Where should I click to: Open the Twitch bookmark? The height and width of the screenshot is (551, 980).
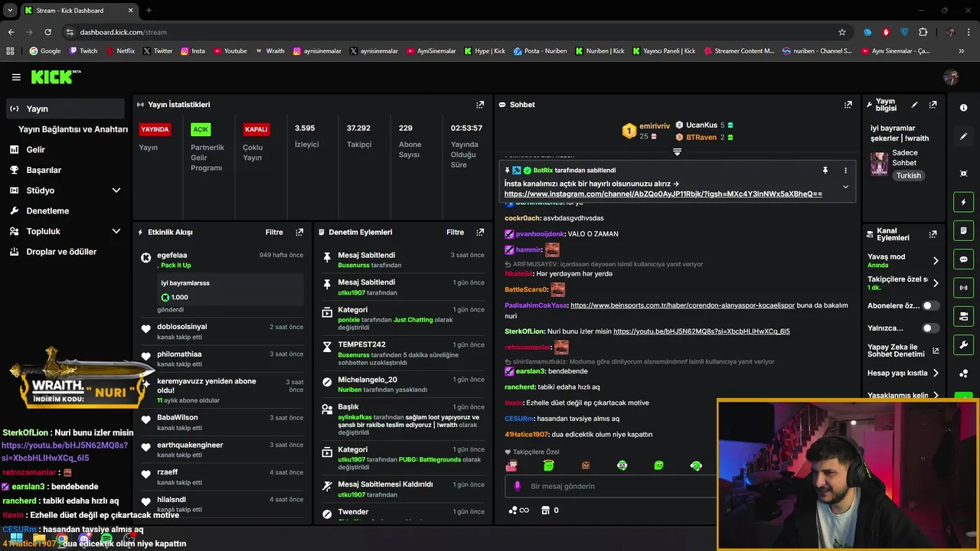pyautogui.click(x=83, y=51)
